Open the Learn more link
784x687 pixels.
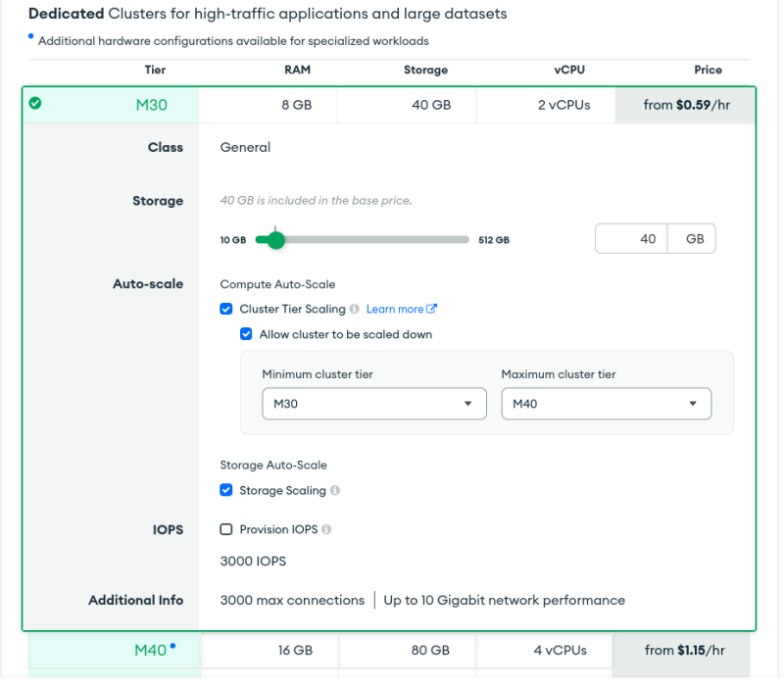(x=395, y=310)
